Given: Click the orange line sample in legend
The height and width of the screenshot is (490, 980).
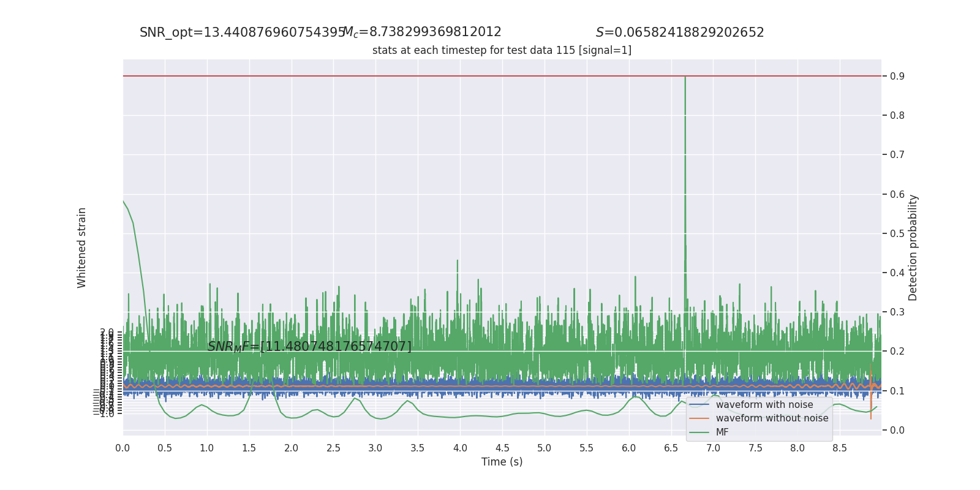Looking at the screenshot, I should pos(699,418).
